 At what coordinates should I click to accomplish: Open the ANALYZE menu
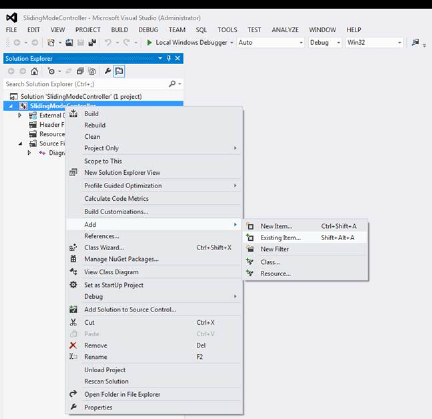(x=285, y=30)
